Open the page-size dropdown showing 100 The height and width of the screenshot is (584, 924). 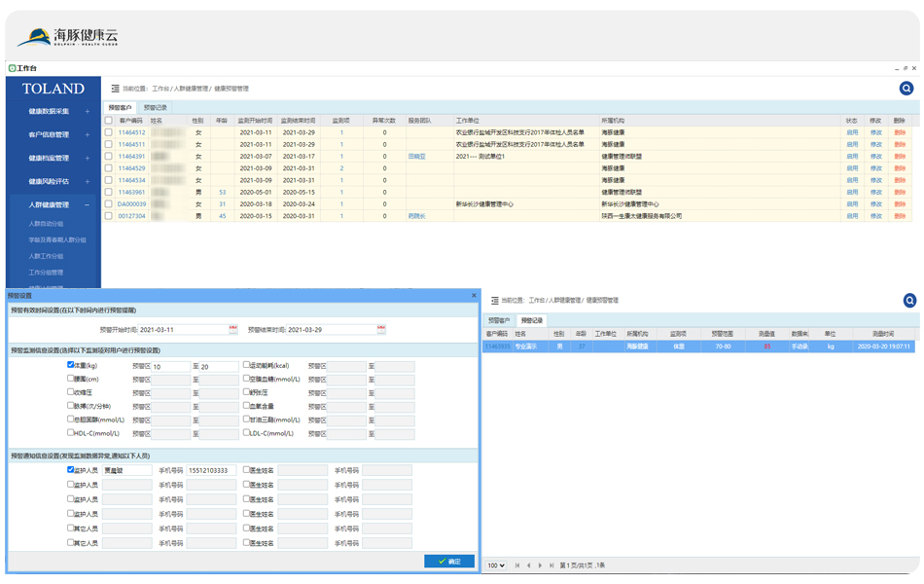coord(496,566)
